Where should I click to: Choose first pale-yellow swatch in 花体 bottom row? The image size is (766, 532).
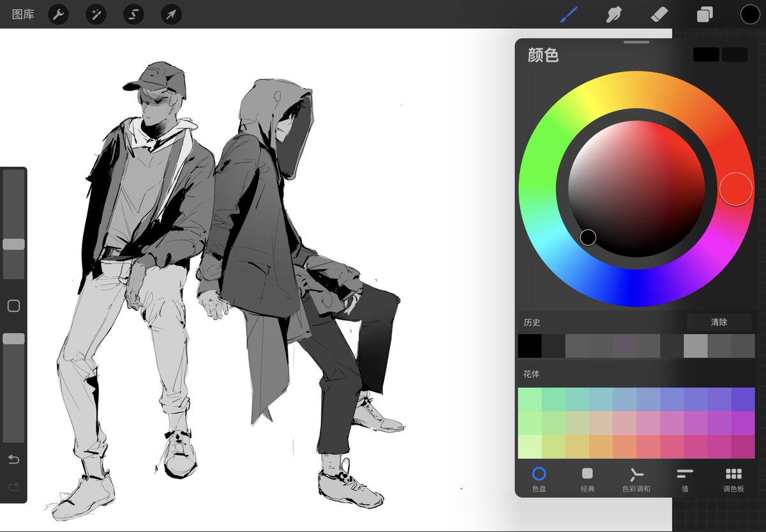coord(530,447)
